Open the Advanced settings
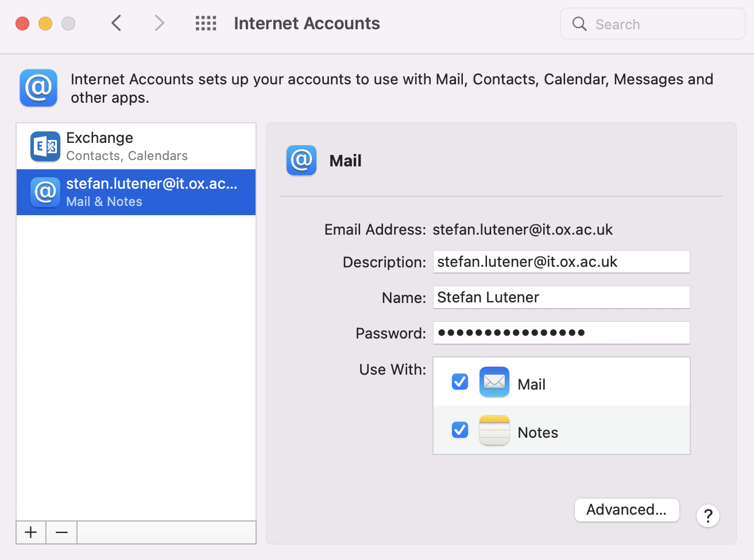Screen dimensions: 754x560 pos(627,510)
